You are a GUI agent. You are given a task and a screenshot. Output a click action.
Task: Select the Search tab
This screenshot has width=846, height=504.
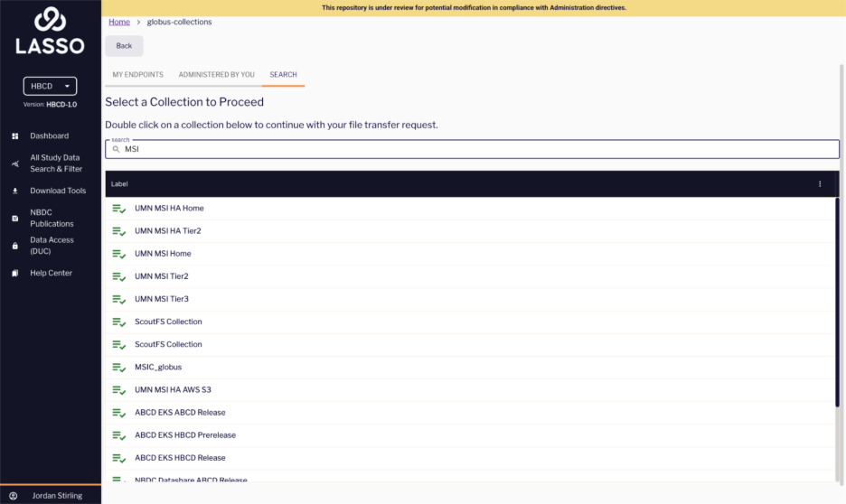283,74
